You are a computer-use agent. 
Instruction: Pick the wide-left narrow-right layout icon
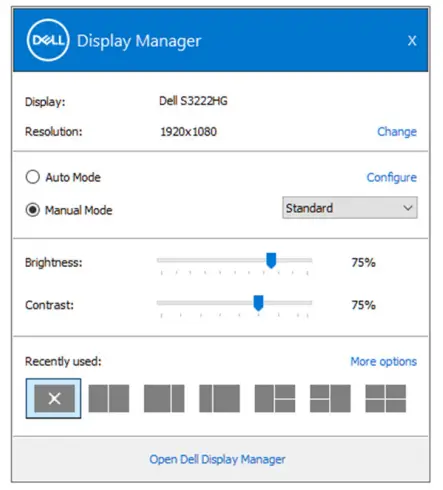click(x=164, y=398)
